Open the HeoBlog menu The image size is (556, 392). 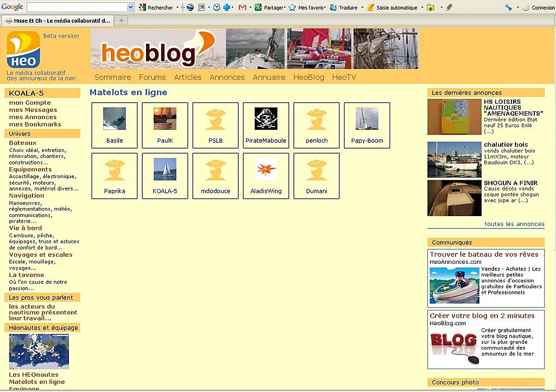pyautogui.click(x=308, y=77)
